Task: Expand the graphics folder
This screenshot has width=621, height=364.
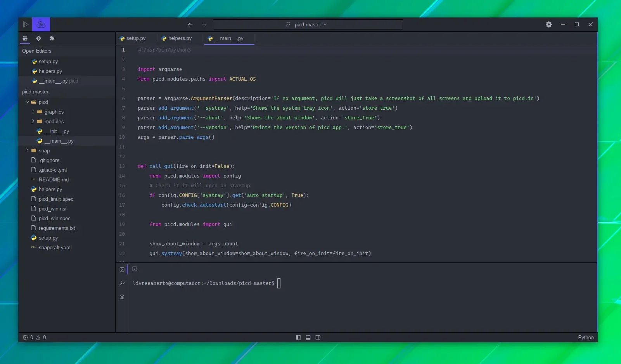Action: coord(33,112)
